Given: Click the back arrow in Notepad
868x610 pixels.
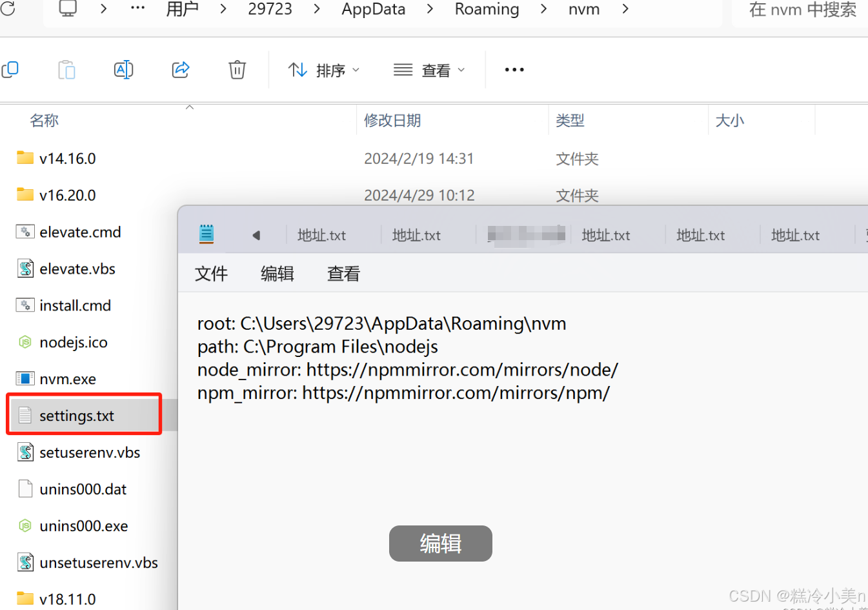Looking at the screenshot, I should (257, 234).
